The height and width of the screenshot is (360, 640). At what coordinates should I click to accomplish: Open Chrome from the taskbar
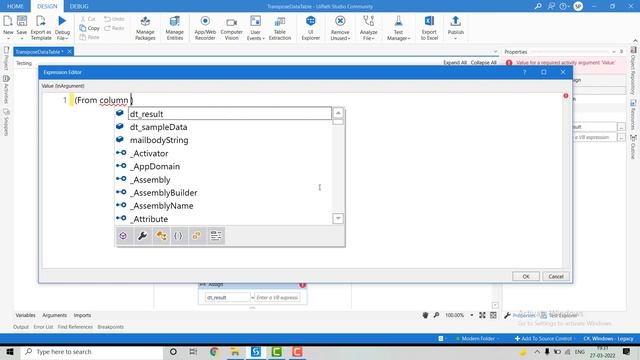[214, 351]
